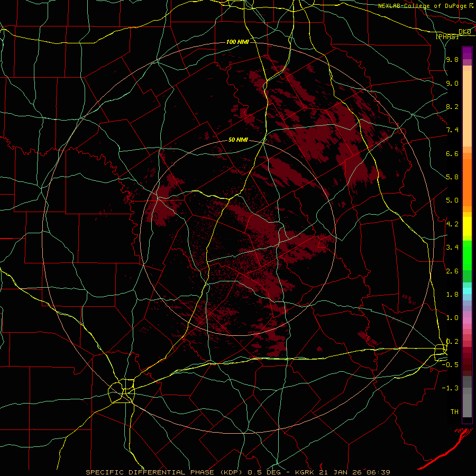Viewport: 476px width, 476px height.
Task: Click the "50 NMI" range ring label
Action: (238, 140)
